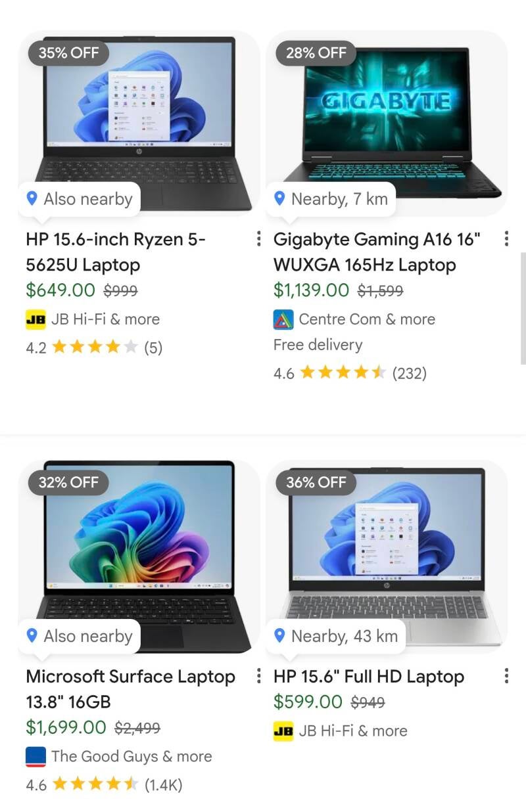Viewport: 526px width, 812px height.
Task: Click the page scrollbar on the right edge
Action: 523,309
